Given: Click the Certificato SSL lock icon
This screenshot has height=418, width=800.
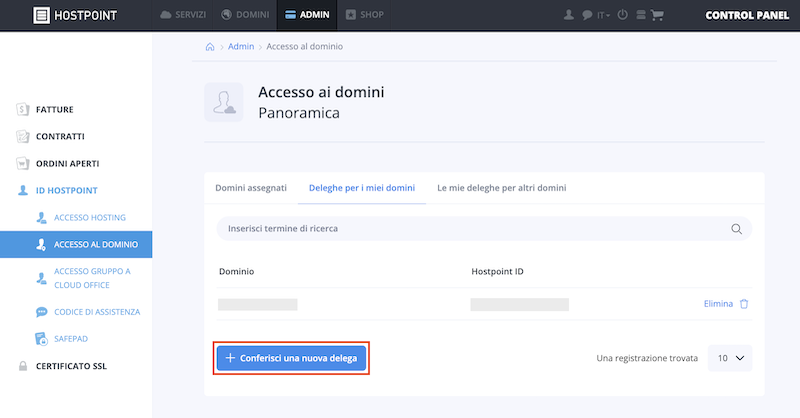Looking at the screenshot, I should pos(22,366).
